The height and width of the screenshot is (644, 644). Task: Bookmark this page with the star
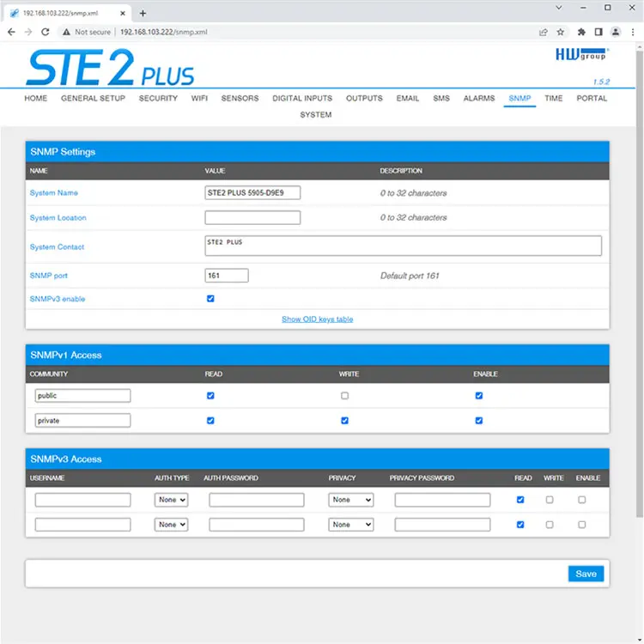pyautogui.click(x=560, y=32)
